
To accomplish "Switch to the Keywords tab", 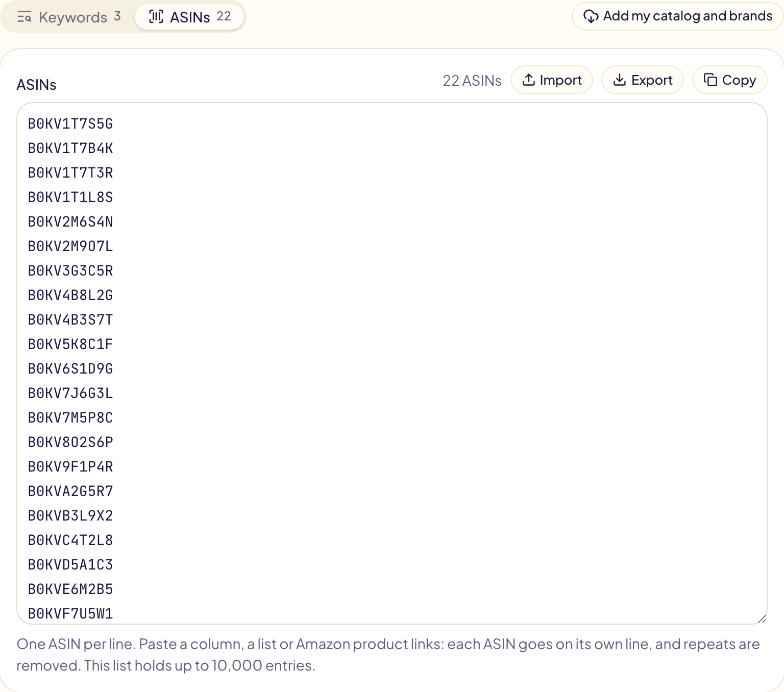I will [69, 17].
